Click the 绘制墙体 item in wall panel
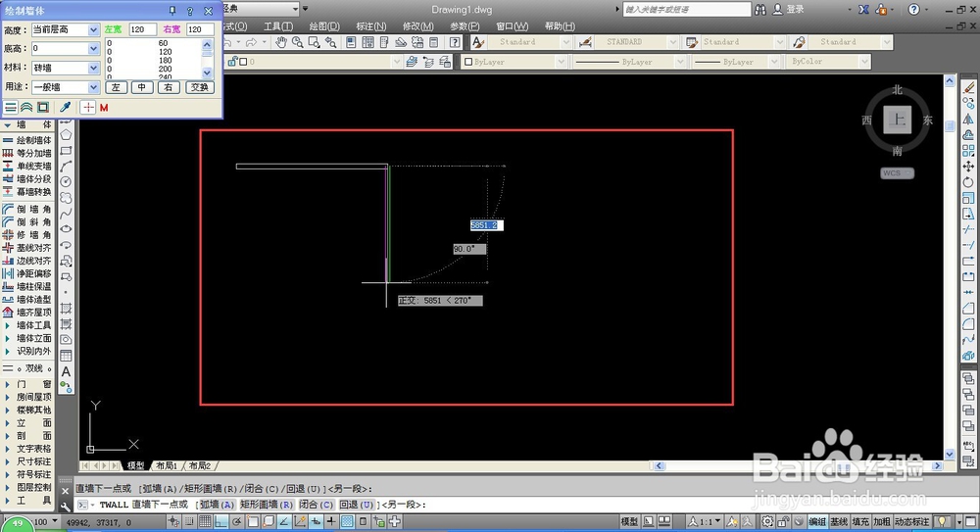 tap(27, 140)
